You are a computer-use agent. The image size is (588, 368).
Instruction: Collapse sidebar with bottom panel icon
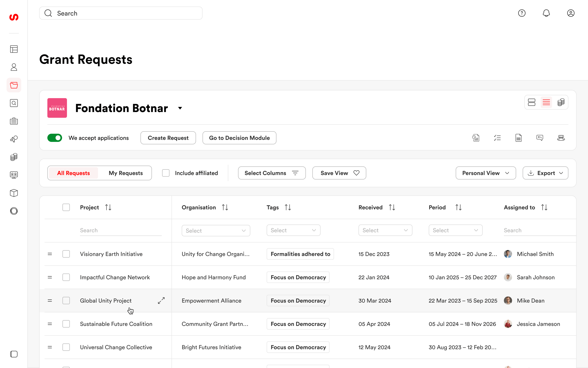pos(14,354)
